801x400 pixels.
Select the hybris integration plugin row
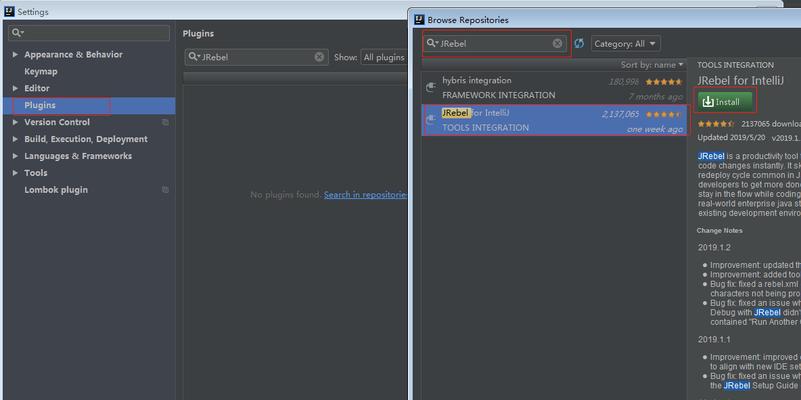pos(554,88)
